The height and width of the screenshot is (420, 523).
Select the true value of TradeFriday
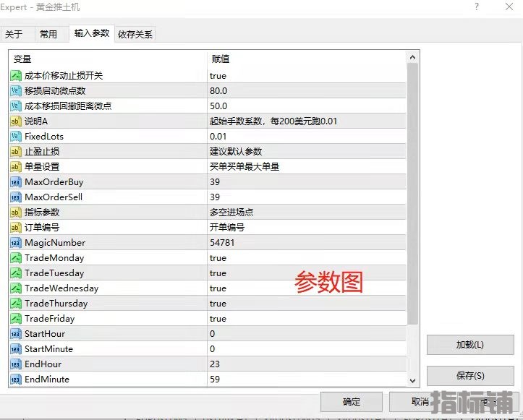point(218,319)
